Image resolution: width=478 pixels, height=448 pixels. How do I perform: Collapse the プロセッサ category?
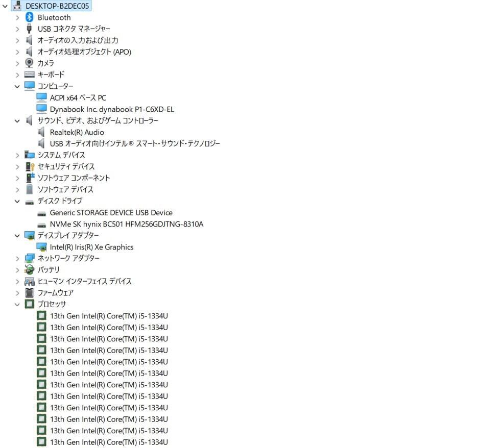(17, 305)
